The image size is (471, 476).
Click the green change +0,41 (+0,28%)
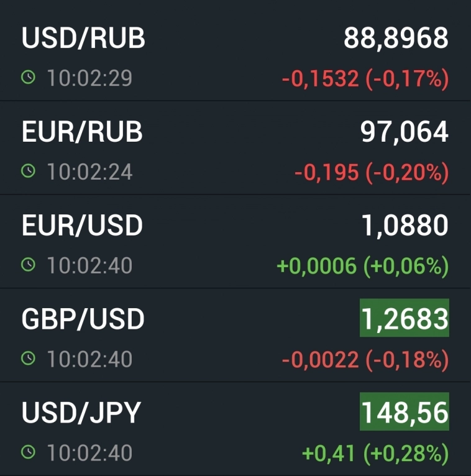375,453
